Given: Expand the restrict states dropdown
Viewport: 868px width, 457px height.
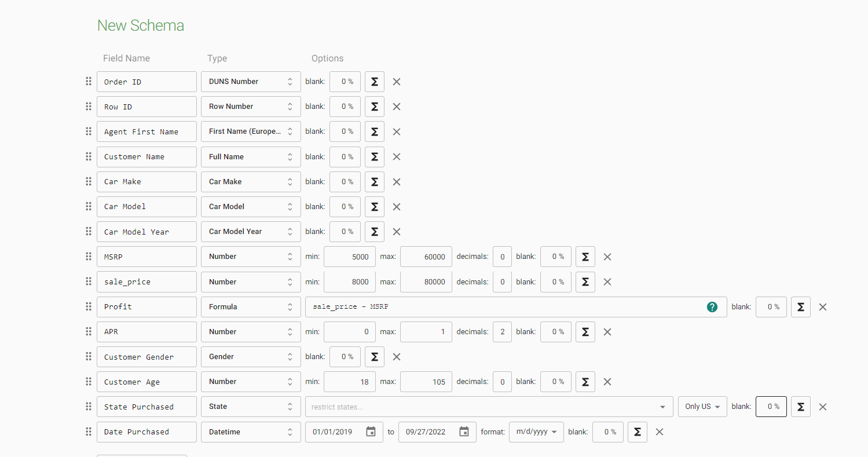Looking at the screenshot, I should 662,407.
